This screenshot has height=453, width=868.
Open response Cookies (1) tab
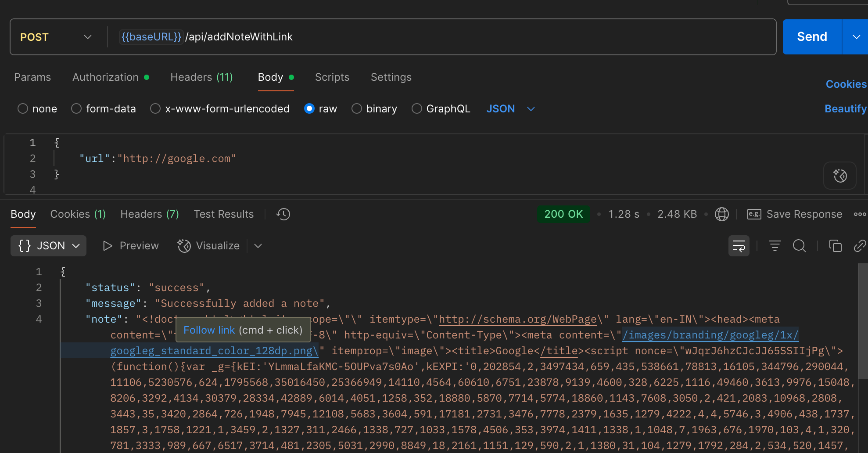point(78,214)
